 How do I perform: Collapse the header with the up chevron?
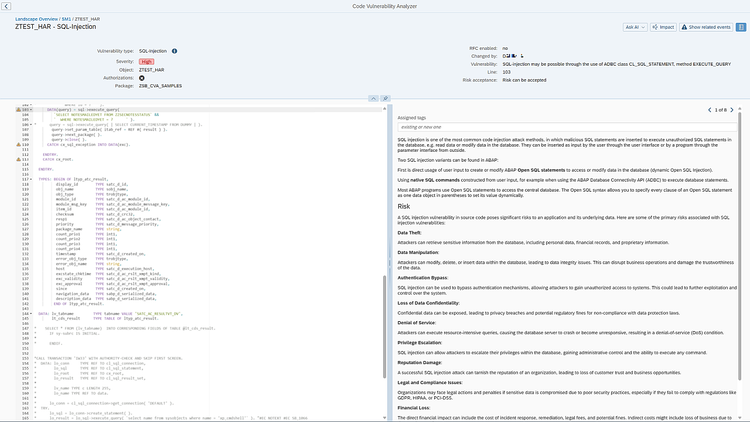374,99
